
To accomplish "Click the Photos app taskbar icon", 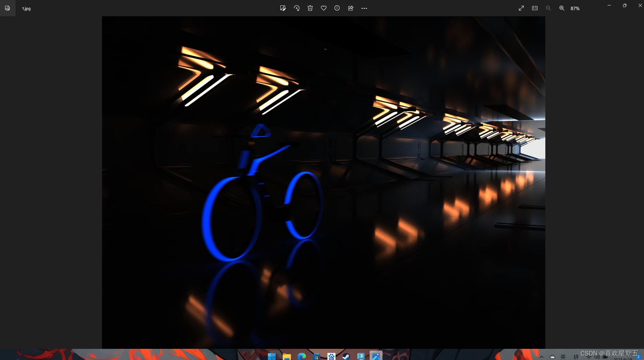I will click(x=376, y=356).
